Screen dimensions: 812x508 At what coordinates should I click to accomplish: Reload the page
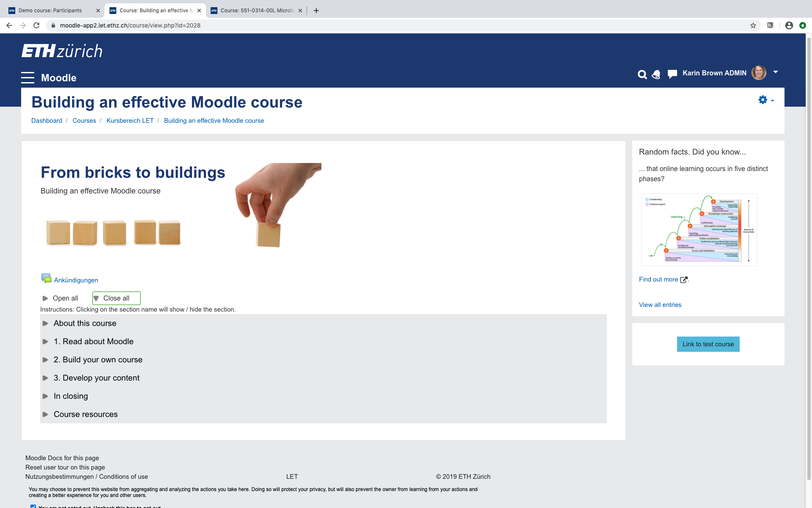pyautogui.click(x=36, y=25)
